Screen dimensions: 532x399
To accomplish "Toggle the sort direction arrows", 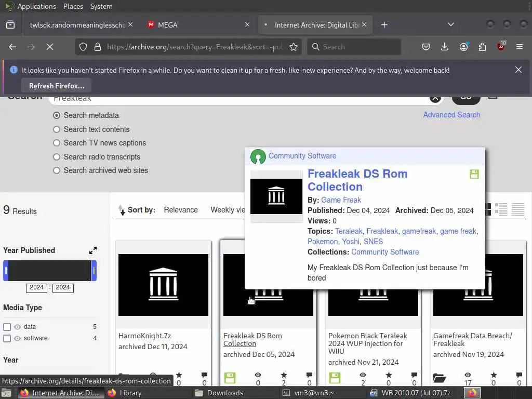I will point(122,210).
